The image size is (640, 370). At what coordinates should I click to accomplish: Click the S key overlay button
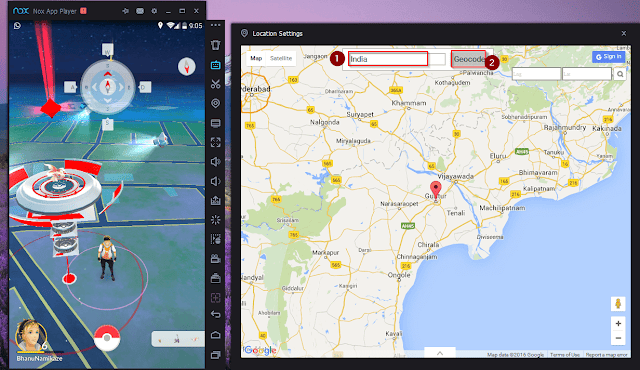click(x=107, y=124)
